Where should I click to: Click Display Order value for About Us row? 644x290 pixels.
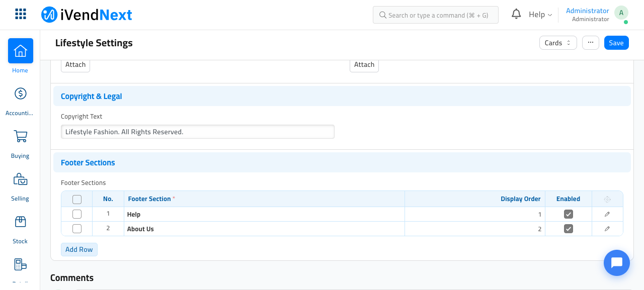pyautogui.click(x=475, y=229)
